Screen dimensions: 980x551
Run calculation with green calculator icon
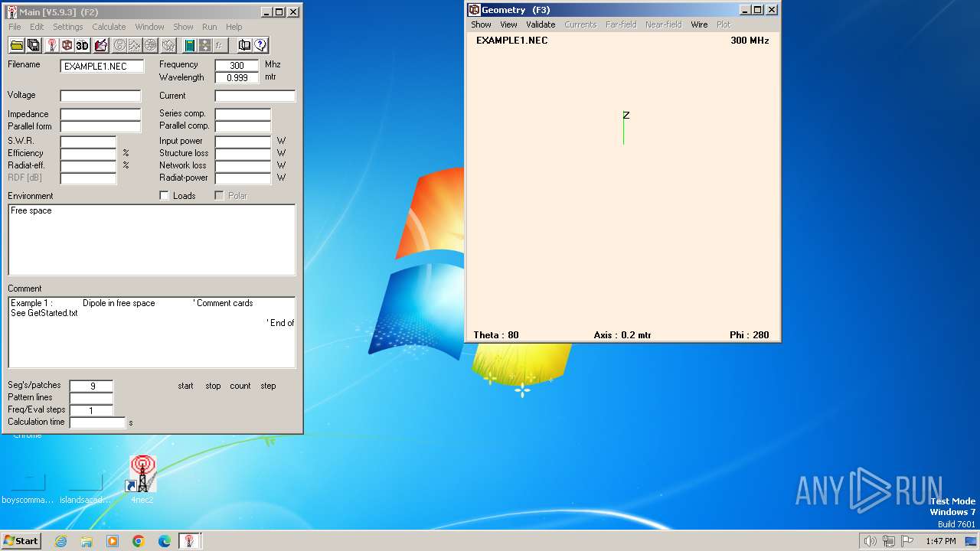point(190,46)
